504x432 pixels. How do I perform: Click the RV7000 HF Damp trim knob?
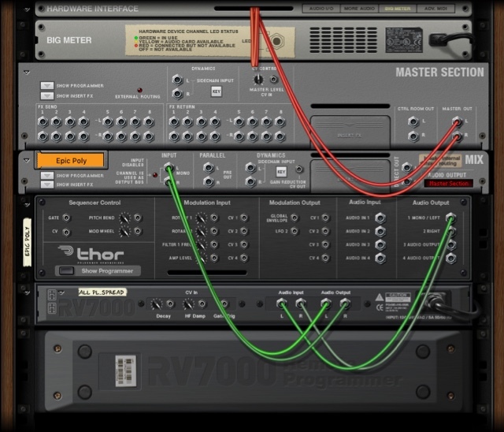189,304
